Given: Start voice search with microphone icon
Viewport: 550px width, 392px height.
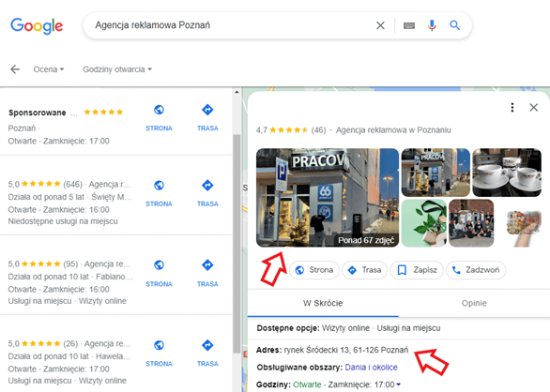Looking at the screenshot, I should pyautogui.click(x=432, y=25).
